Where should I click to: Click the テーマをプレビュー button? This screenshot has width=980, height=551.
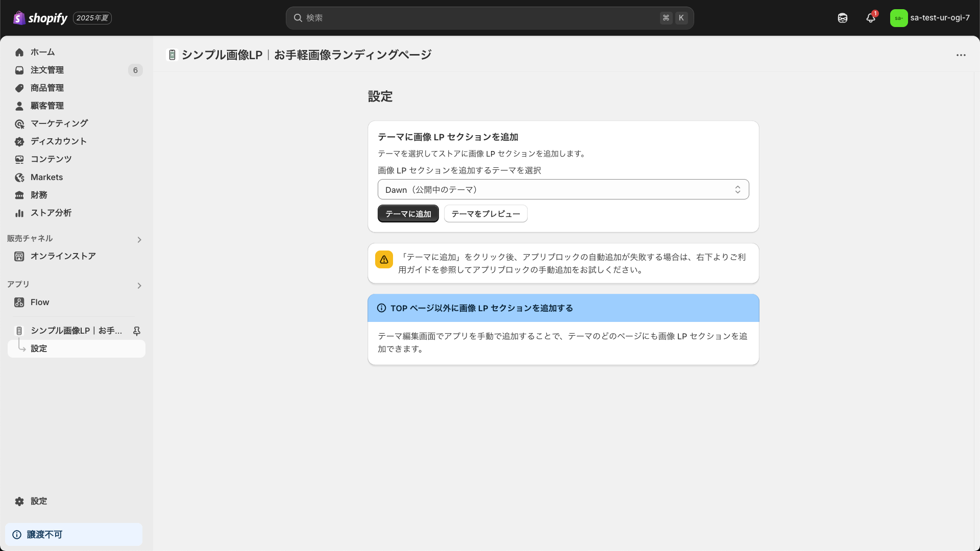tap(485, 213)
